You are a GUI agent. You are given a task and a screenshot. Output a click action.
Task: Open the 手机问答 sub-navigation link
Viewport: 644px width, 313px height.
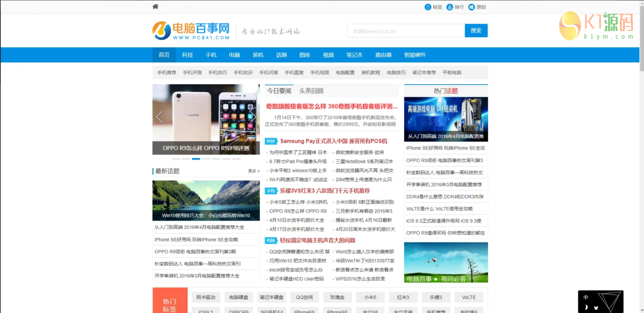pos(269,73)
